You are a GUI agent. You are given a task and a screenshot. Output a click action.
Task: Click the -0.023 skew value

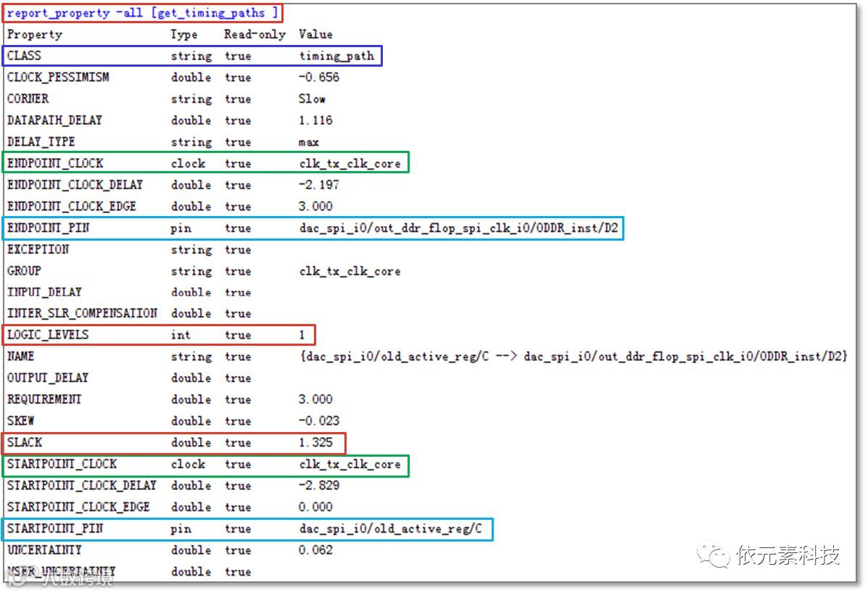coord(319,420)
